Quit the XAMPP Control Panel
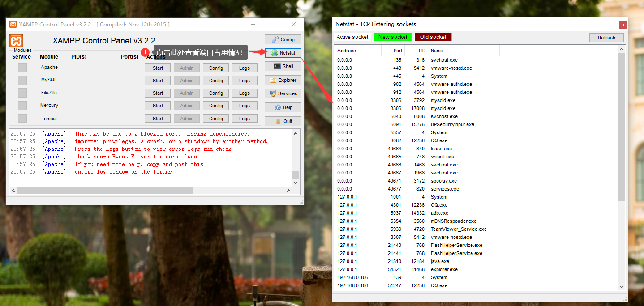 [283, 121]
